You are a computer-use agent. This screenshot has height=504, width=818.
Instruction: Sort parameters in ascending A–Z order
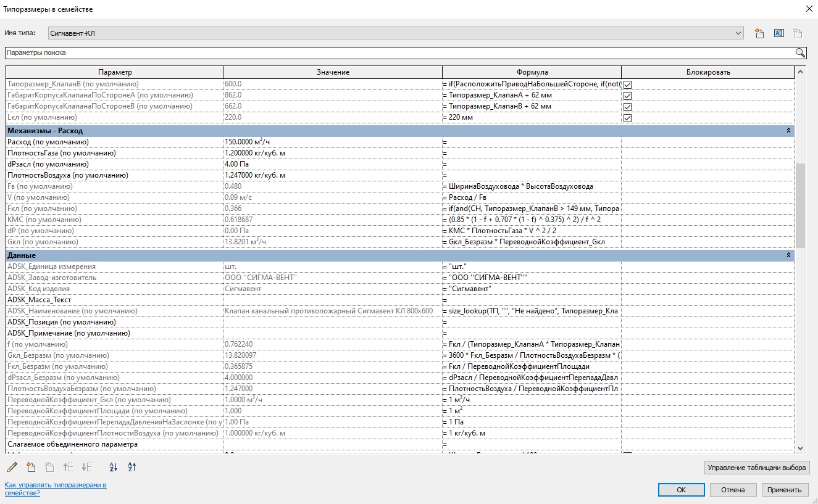(x=113, y=467)
